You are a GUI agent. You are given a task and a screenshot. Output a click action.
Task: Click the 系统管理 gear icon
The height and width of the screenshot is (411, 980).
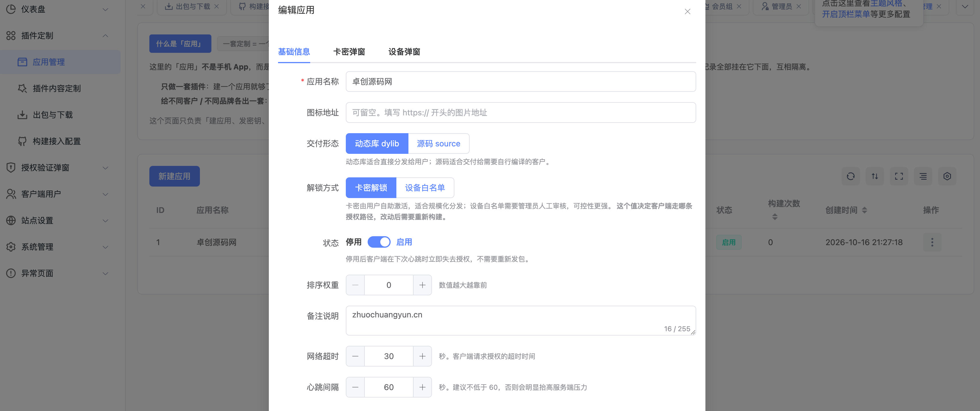click(11, 247)
